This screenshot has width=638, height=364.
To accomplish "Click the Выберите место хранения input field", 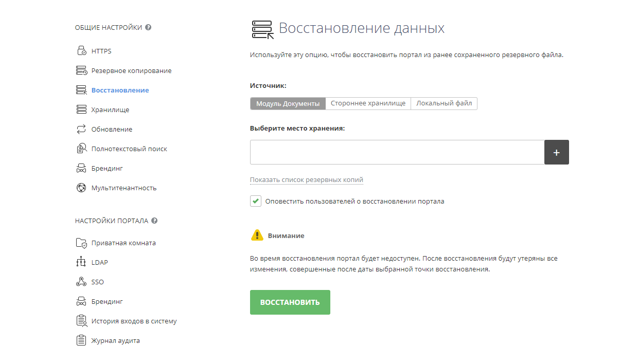I will coord(397,152).
